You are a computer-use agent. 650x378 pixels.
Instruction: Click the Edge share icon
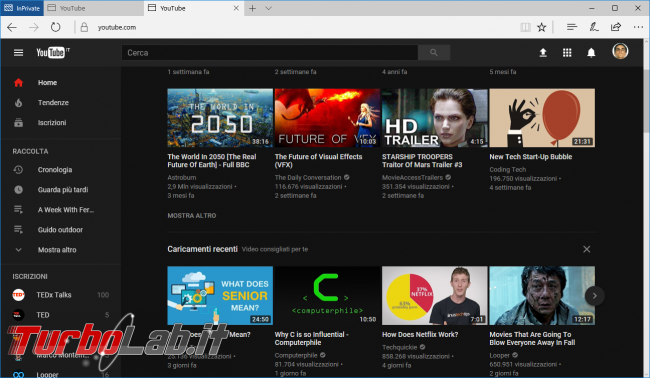point(616,27)
